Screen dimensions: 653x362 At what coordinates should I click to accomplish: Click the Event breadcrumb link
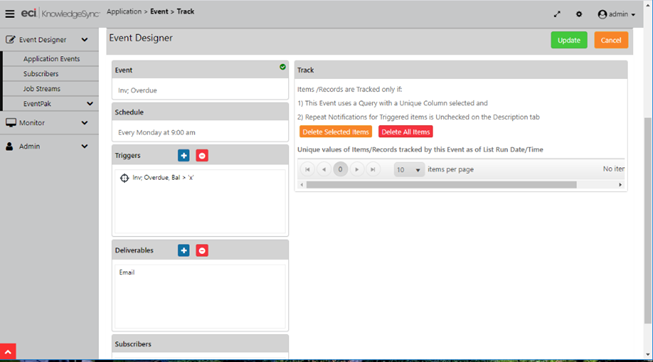[159, 11]
